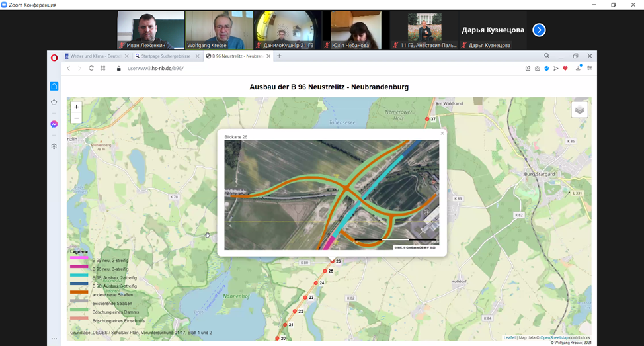Open the blue shield ad blocker icon
Image resolution: width=644 pixels, height=346 pixels.
(x=547, y=69)
